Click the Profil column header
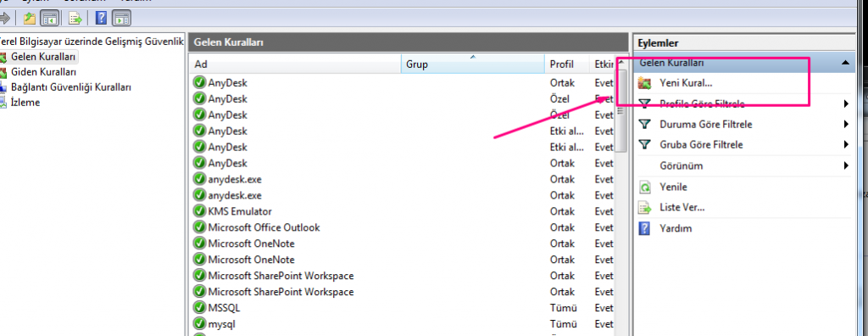Image resolution: width=868 pixels, height=336 pixels. point(567,64)
